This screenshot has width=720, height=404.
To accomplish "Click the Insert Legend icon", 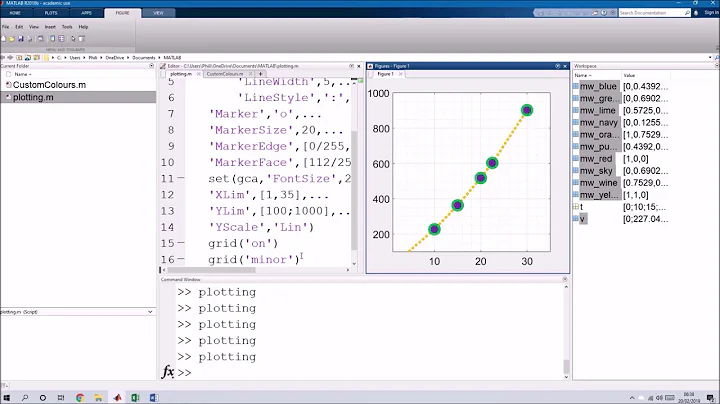I will [61, 39].
